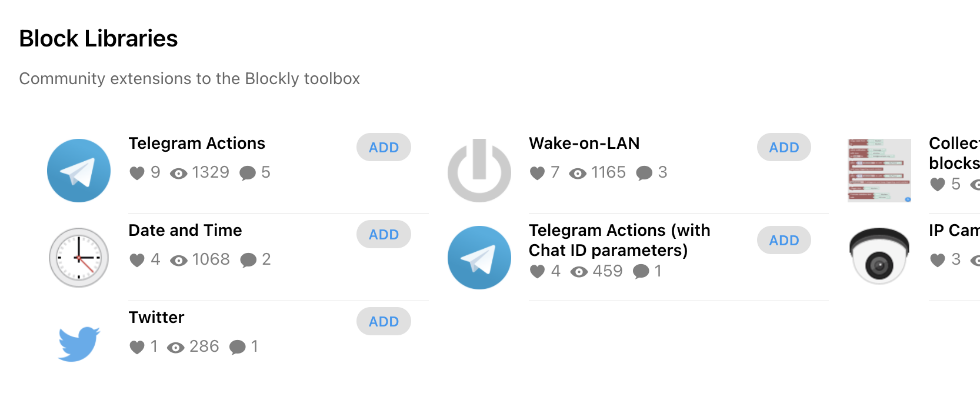Click the comment bubble under Date and Time
This screenshot has height=400, width=980.
248,260
